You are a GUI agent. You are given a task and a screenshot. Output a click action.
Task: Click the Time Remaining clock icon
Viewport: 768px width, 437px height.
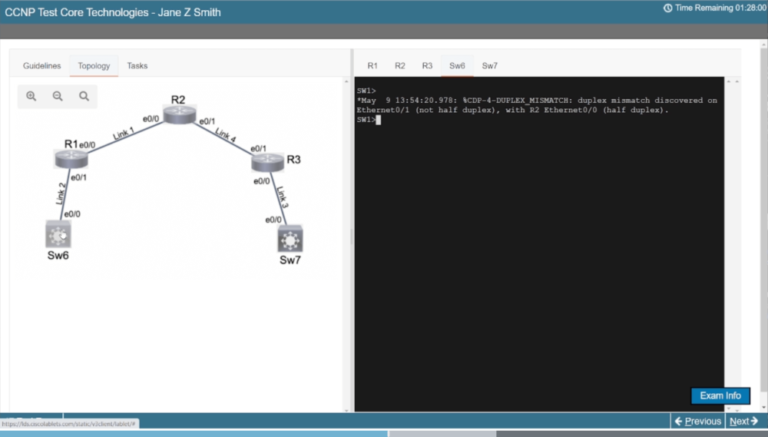667,8
